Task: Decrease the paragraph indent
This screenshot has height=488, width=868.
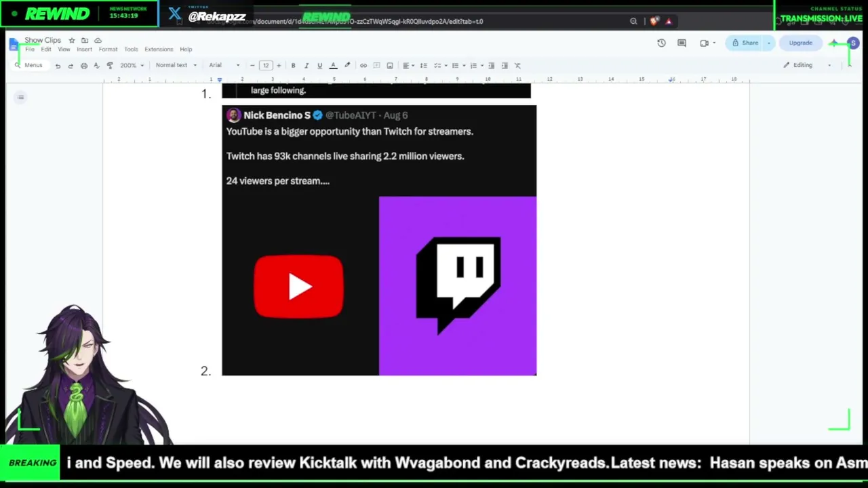Action: pos(492,66)
